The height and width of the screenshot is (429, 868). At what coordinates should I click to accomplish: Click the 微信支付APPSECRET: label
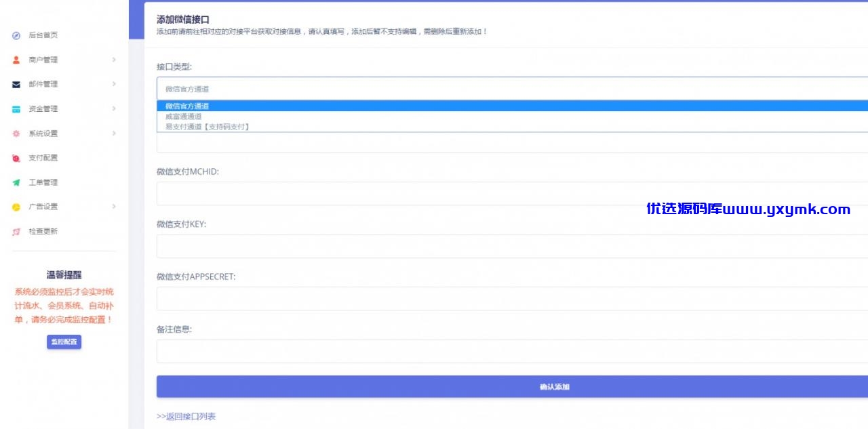[x=196, y=277]
